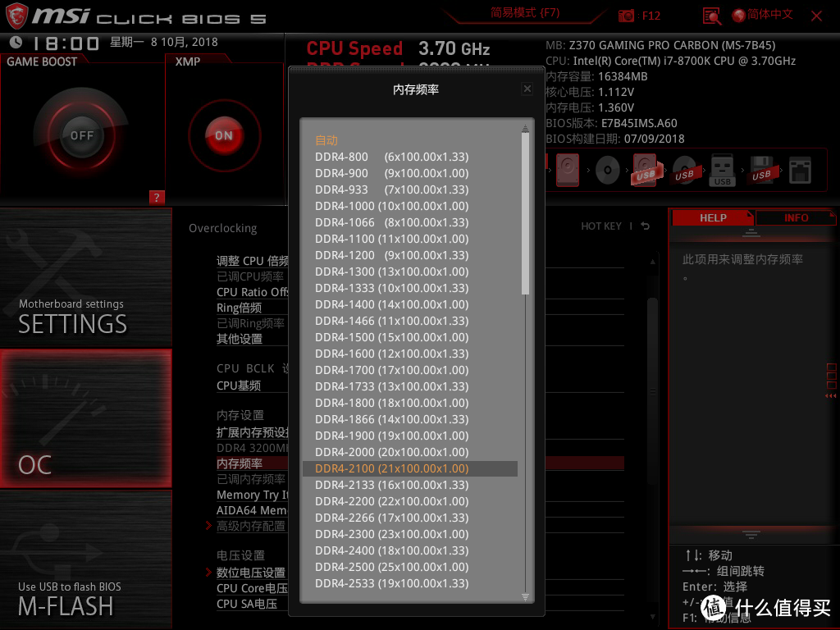
Task: Click the GAME BOOST help question mark
Action: pyautogui.click(x=157, y=197)
